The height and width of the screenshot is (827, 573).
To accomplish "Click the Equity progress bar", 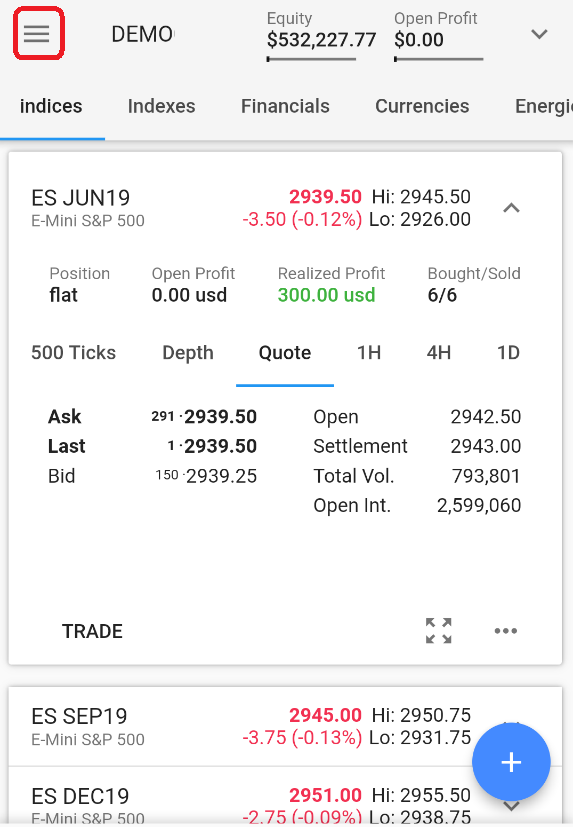I will click(311, 59).
